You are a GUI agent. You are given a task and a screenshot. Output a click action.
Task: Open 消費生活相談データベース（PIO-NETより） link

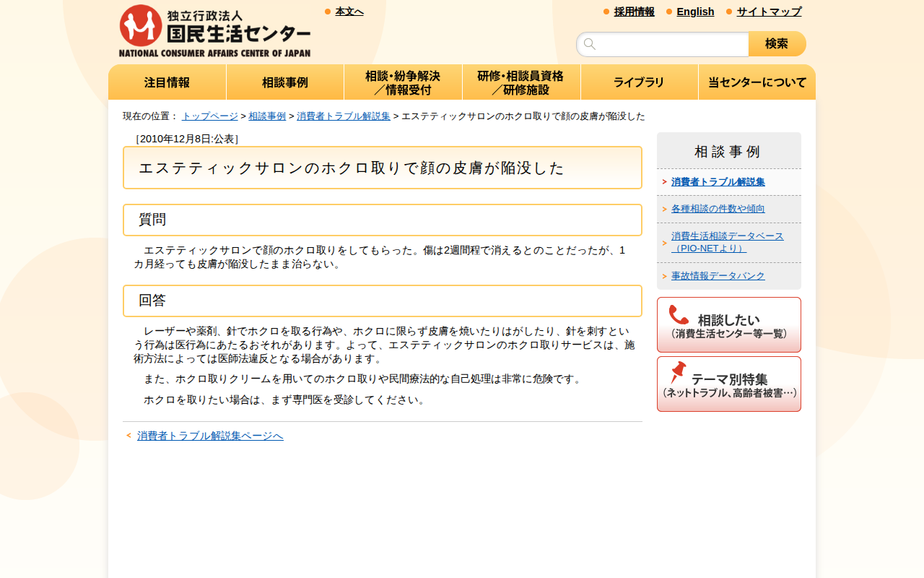[x=727, y=242]
